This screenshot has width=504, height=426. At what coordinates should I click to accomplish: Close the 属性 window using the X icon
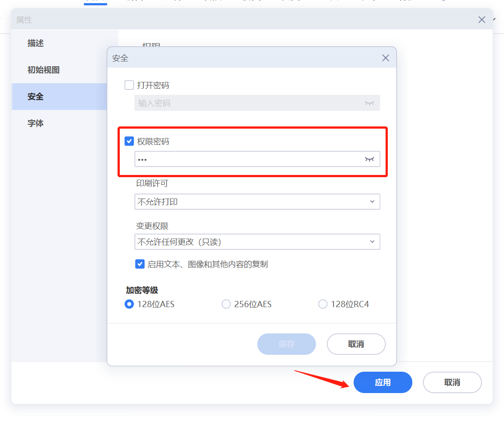click(481, 19)
